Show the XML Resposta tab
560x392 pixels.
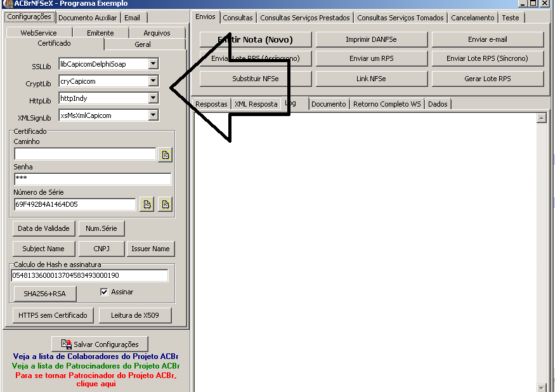(x=256, y=104)
